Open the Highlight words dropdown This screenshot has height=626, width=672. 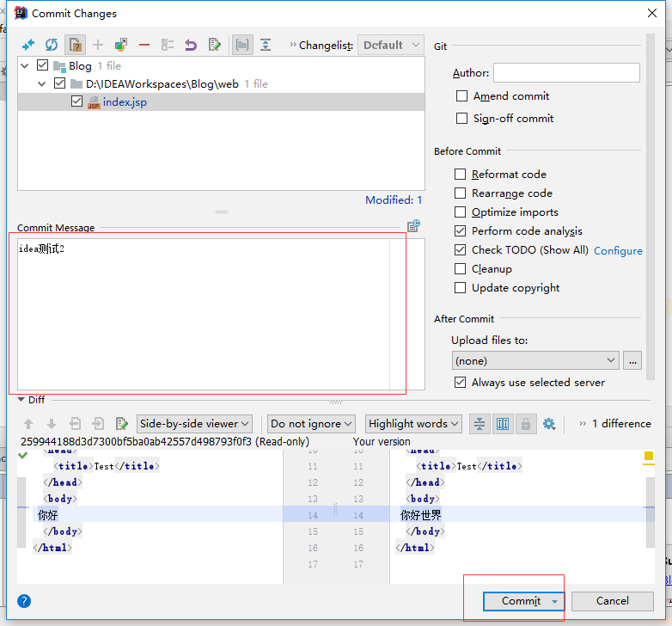click(x=414, y=424)
